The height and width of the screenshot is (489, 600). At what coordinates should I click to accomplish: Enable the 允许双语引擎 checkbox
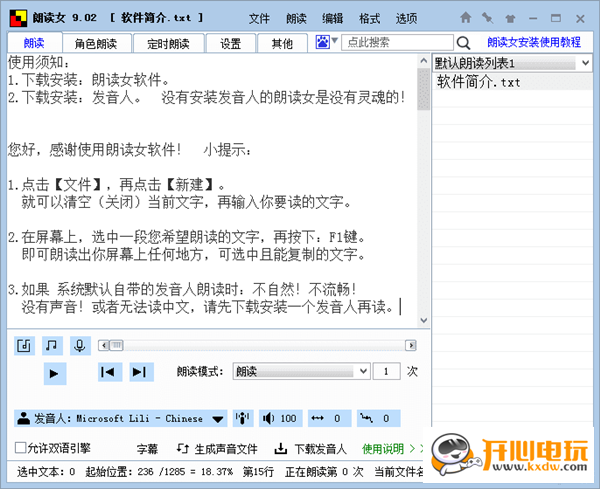pos(21,448)
